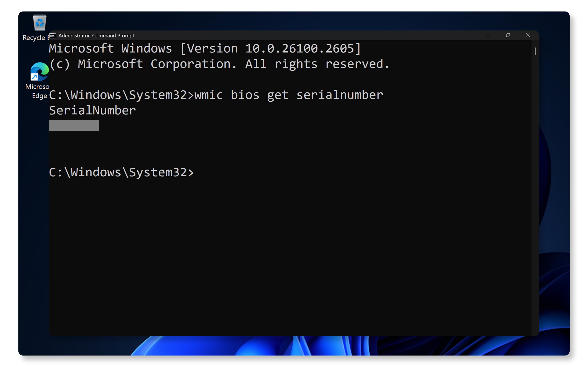Click the Windows version line text
The height and width of the screenshot is (367, 588).
205,49
